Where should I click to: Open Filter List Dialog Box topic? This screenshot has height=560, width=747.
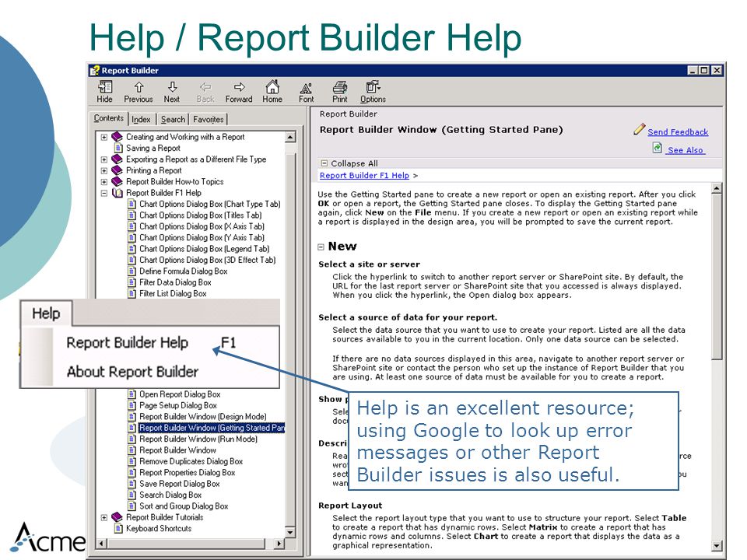pos(173,293)
